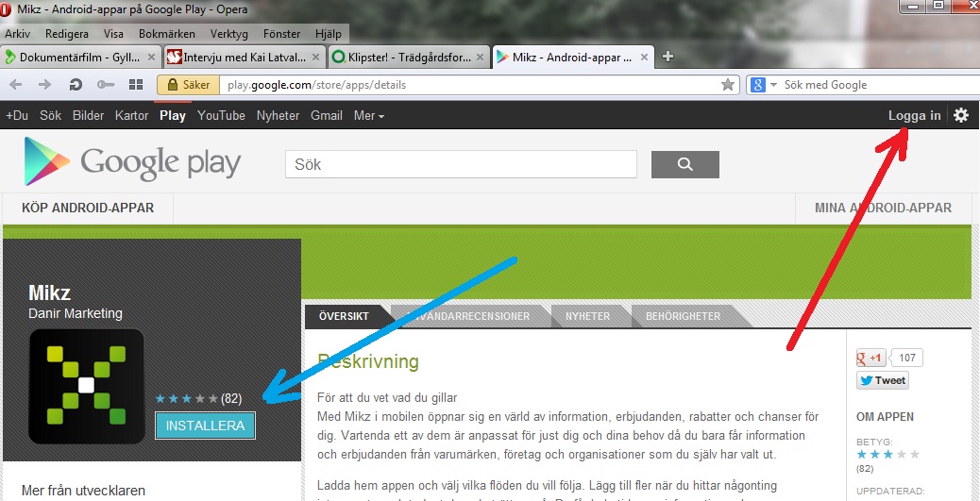Screen dimensions: 980x501
Task: Open the settings gear icon
Action: coord(961,115)
